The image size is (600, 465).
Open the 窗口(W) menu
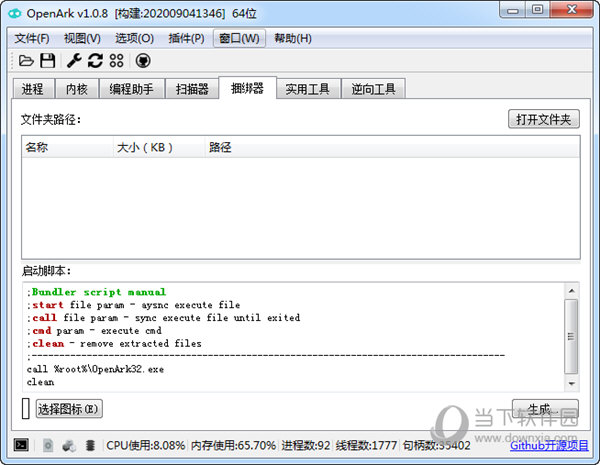(239, 38)
